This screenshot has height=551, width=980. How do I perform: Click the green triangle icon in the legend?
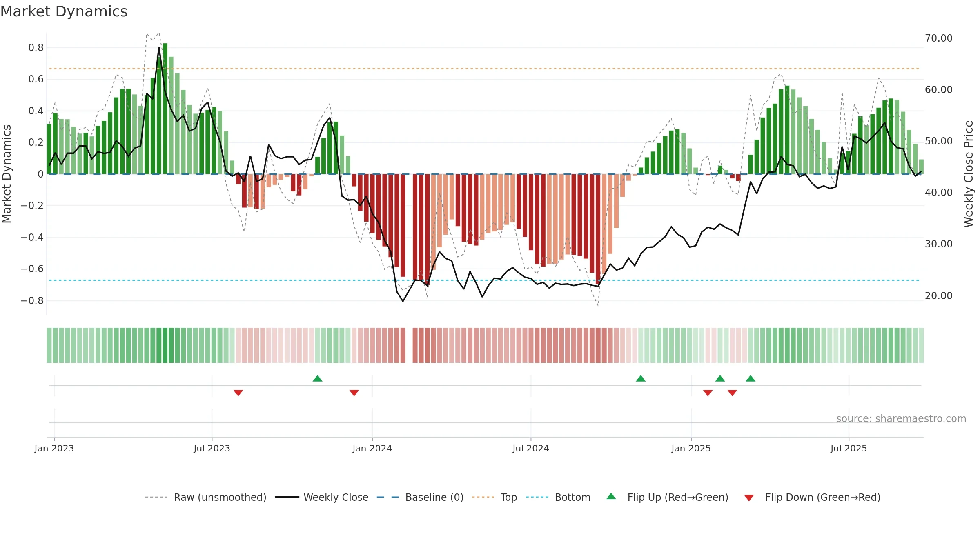pos(611,496)
